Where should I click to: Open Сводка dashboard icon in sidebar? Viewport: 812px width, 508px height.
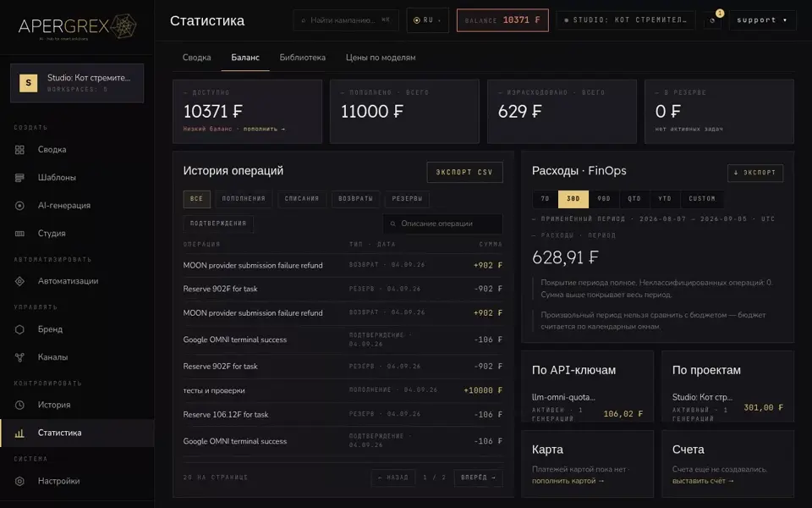pyautogui.click(x=19, y=150)
